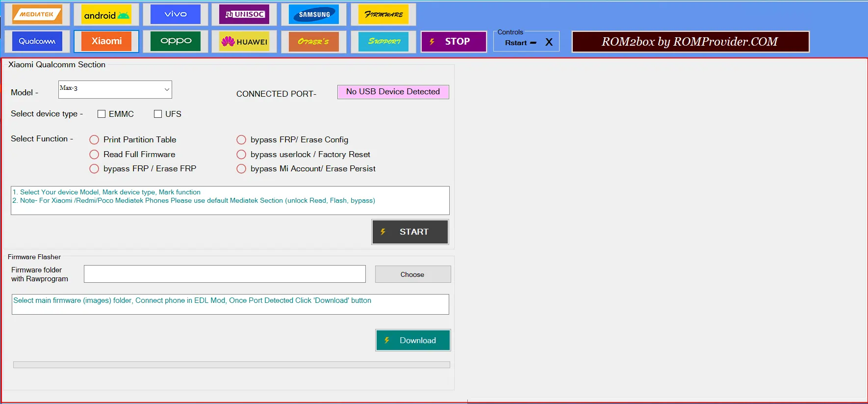Select bypass FRP/ Erase Config option
Screen dimensions: 868x404
tap(241, 140)
